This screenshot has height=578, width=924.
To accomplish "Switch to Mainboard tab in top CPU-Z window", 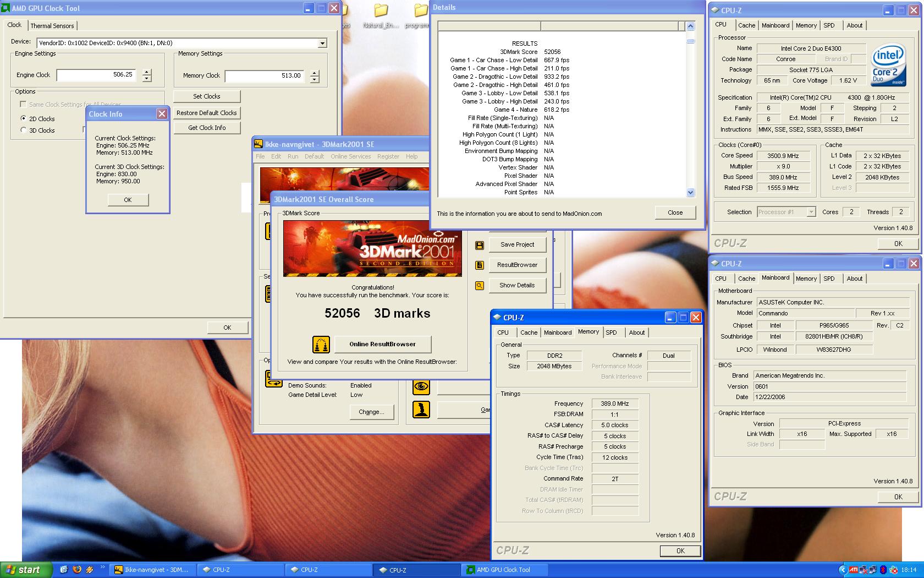I will point(776,25).
